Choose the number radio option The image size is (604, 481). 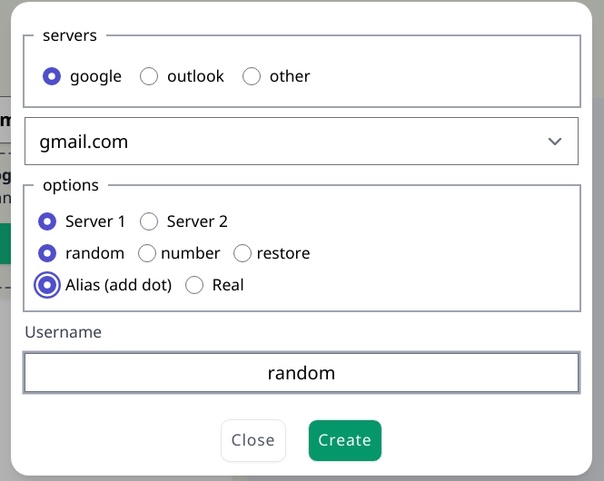pos(147,253)
